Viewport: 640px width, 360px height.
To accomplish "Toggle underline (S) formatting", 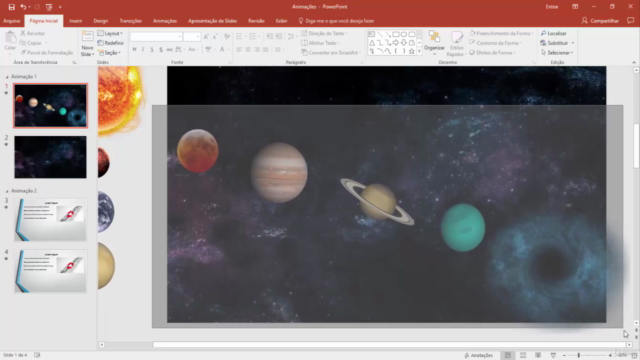I will pyautogui.click(x=152, y=49).
